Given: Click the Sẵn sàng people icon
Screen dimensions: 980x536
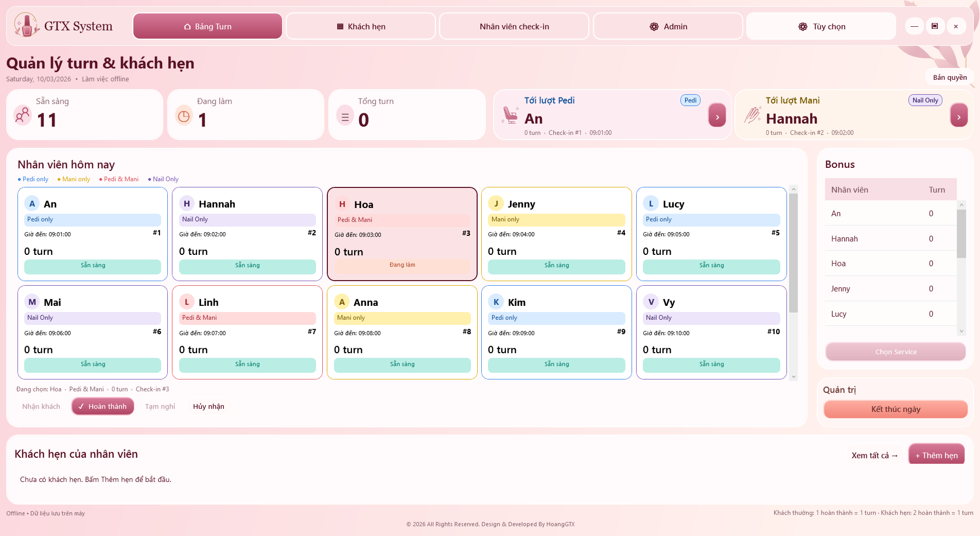Looking at the screenshot, I should [x=23, y=115].
